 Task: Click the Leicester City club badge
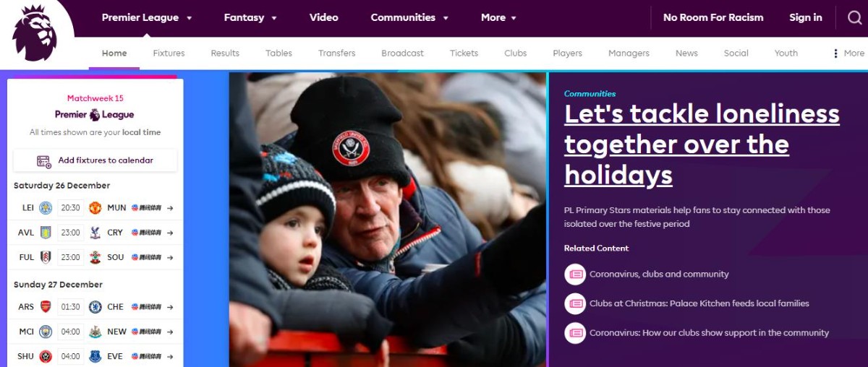pyautogui.click(x=46, y=208)
